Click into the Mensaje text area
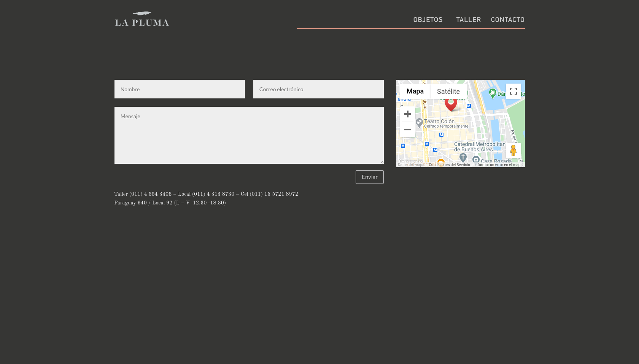The width and height of the screenshot is (639, 364). coord(249,135)
